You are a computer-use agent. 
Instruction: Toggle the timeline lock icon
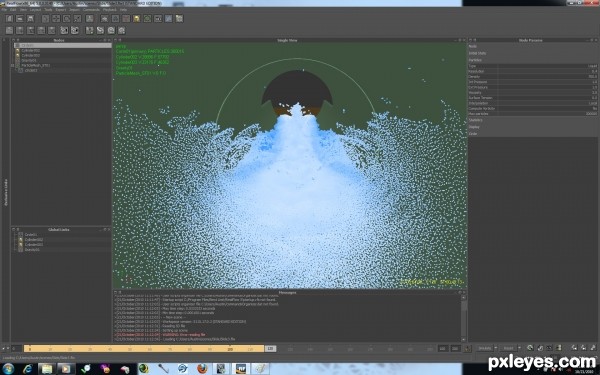tap(468, 349)
